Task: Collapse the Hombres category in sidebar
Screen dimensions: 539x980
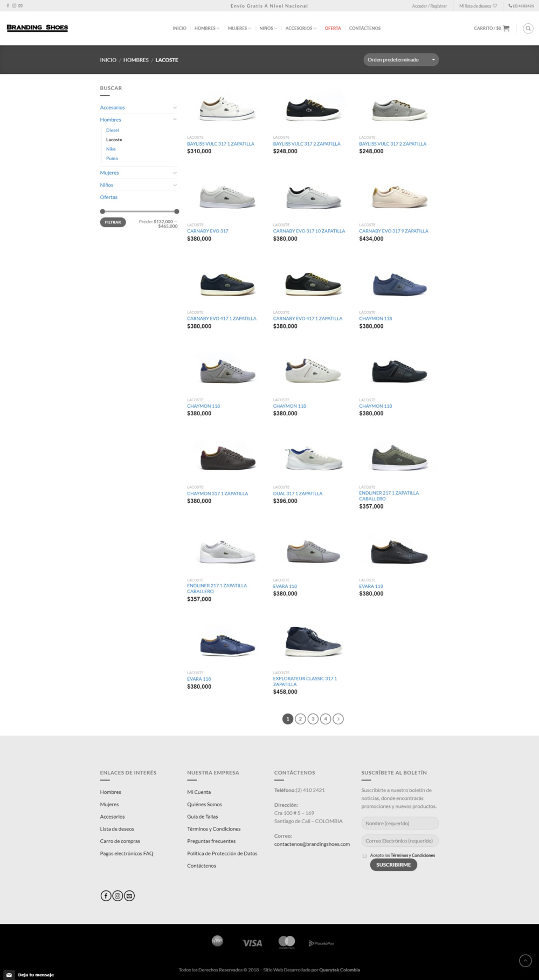Action: [x=175, y=120]
